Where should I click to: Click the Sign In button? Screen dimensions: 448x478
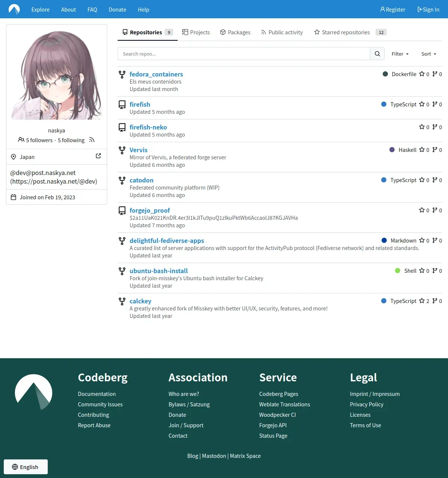[428, 9]
